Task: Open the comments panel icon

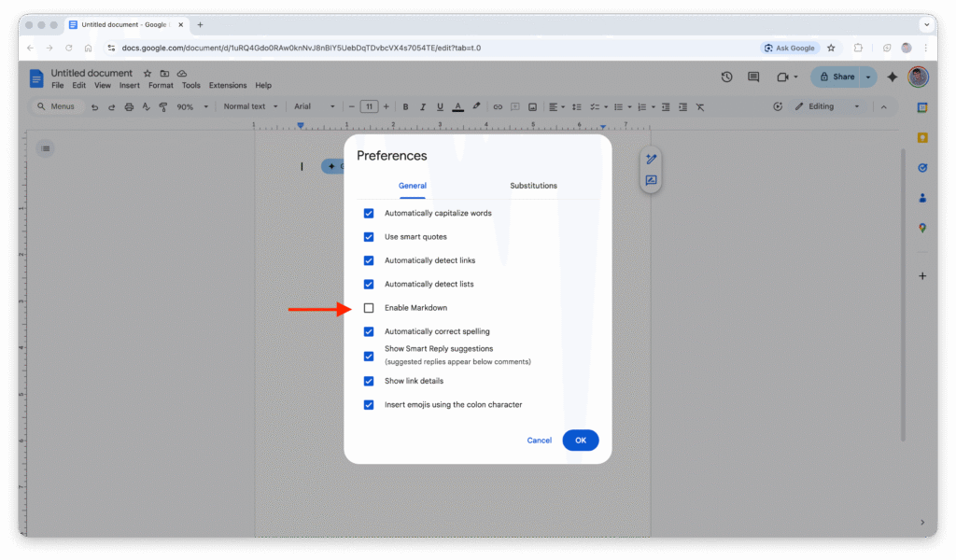Action: click(x=753, y=77)
